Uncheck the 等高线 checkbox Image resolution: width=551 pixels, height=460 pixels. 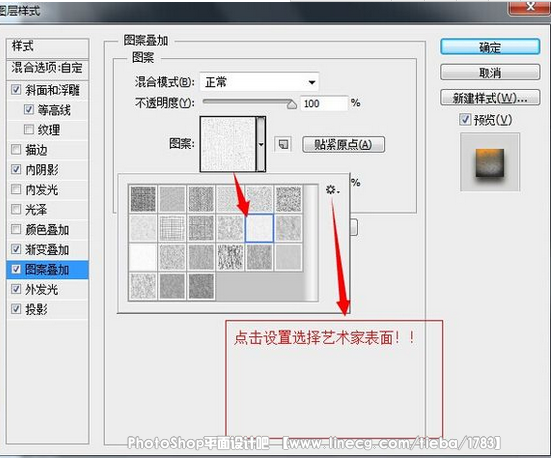tap(29, 110)
